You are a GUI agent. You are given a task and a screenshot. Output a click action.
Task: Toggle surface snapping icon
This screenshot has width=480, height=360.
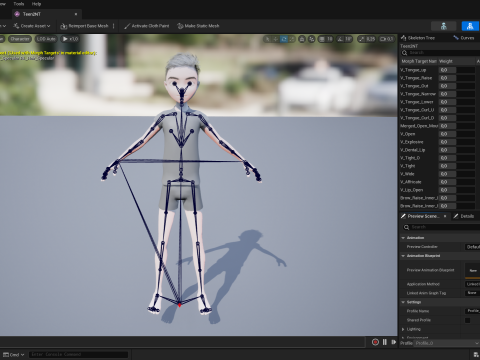pos(311,39)
